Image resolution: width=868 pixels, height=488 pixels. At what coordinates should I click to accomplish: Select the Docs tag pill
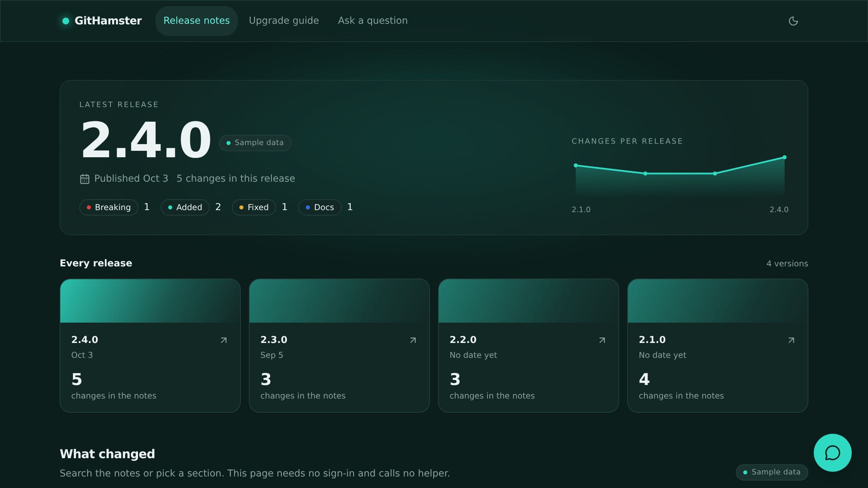320,207
